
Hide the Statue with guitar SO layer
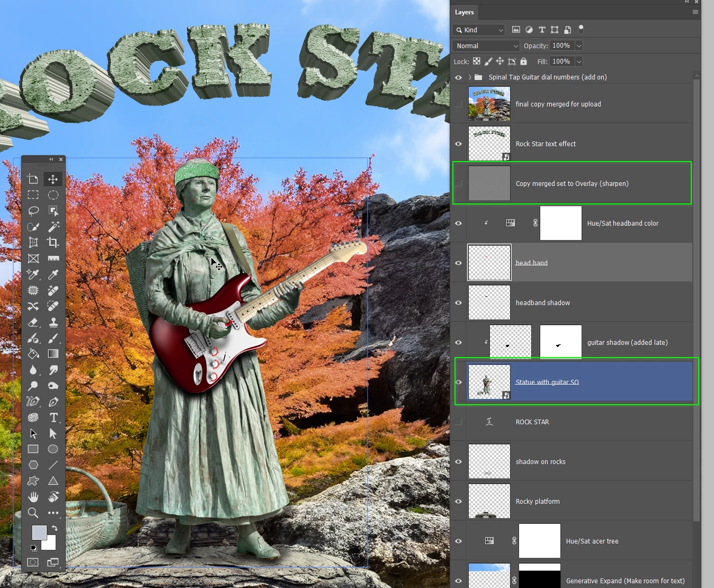458,382
